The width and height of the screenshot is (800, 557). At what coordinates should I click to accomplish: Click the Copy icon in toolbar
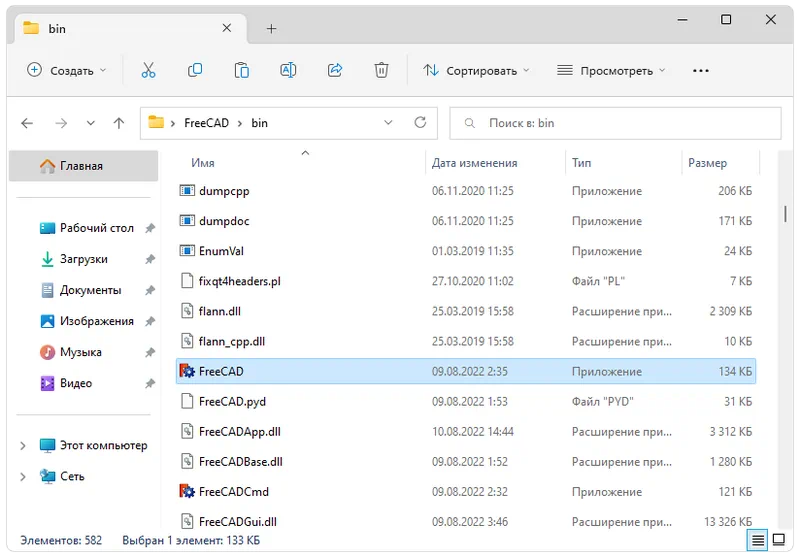(195, 70)
